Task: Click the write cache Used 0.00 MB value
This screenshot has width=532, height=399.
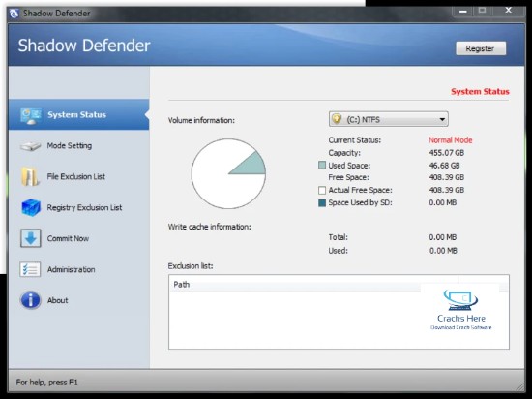Action: (x=443, y=251)
